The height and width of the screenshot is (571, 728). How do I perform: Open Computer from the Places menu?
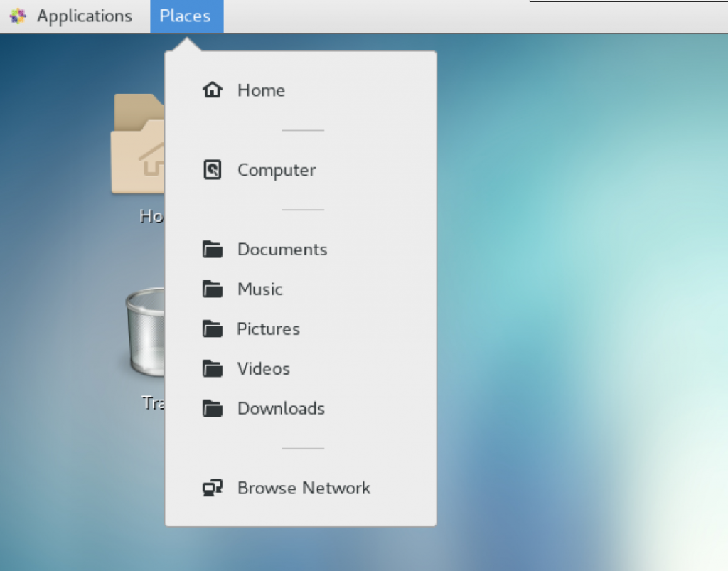point(276,170)
